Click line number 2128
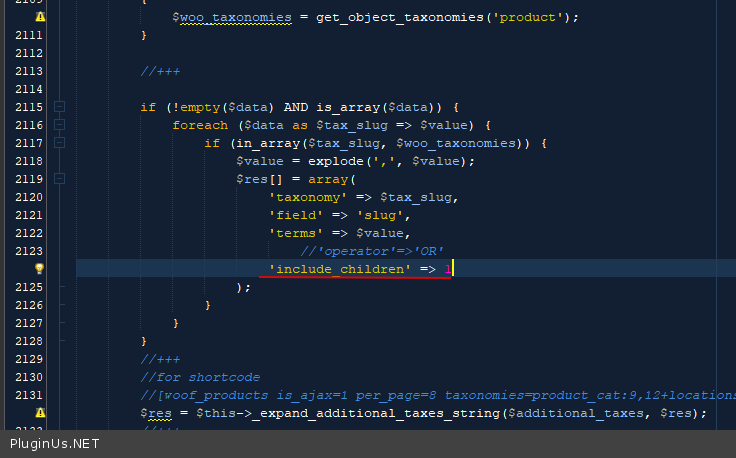The image size is (736, 458). pos(29,341)
